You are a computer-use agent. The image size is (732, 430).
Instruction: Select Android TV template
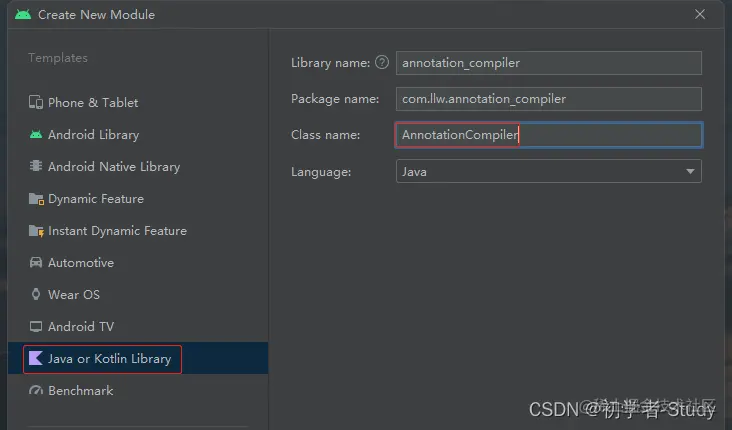[138, 326]
